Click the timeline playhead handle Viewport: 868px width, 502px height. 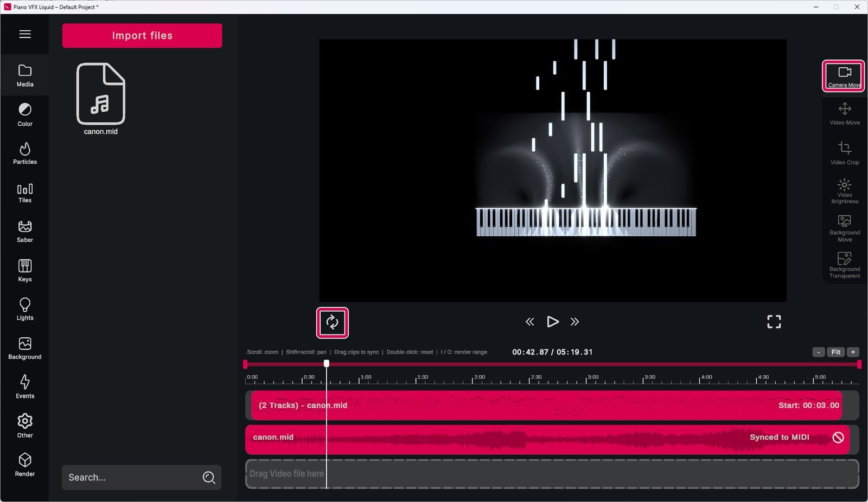pos(327,364)
